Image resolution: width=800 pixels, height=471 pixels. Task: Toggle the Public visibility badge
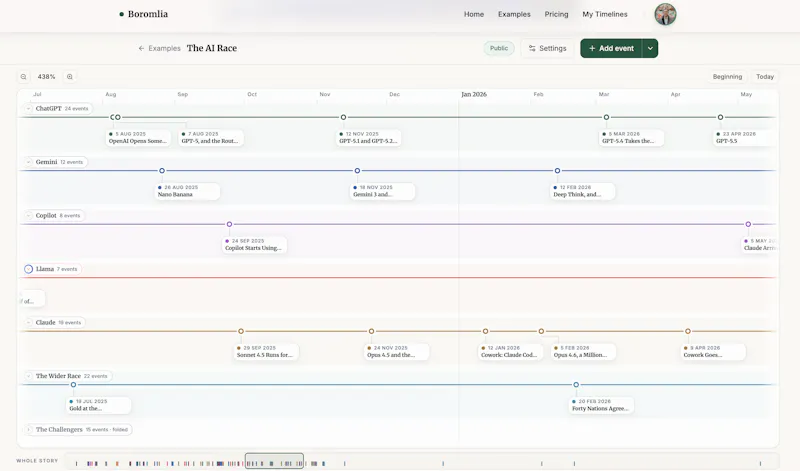498,48
